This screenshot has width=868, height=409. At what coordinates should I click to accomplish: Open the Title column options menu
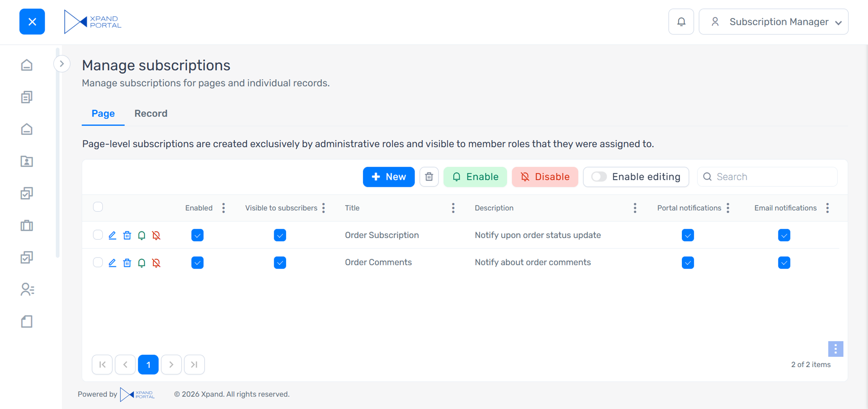pyautogui.click(x=453, y=208)
